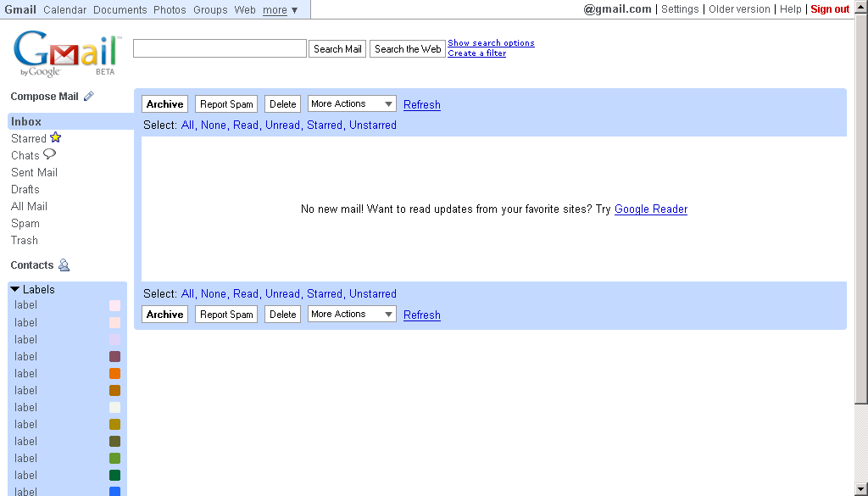Open the Contacts page
The image size is (868, 496).
coord(31,265)
